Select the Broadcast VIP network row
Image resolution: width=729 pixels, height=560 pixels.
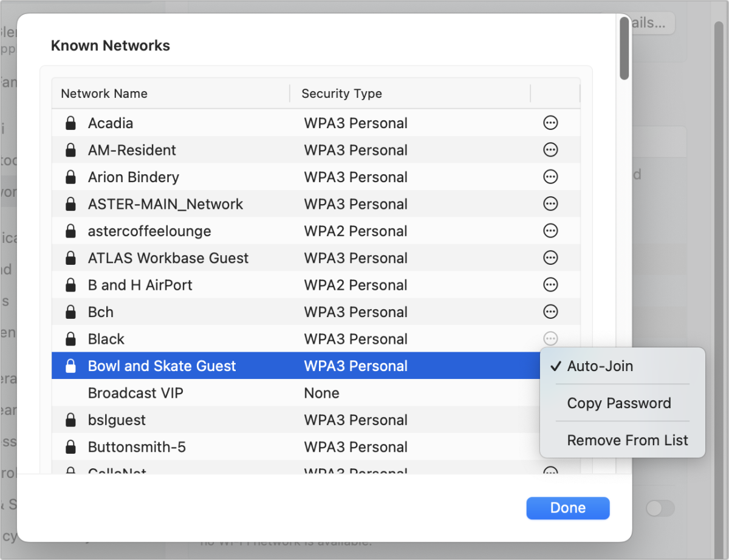pos(316,393)
